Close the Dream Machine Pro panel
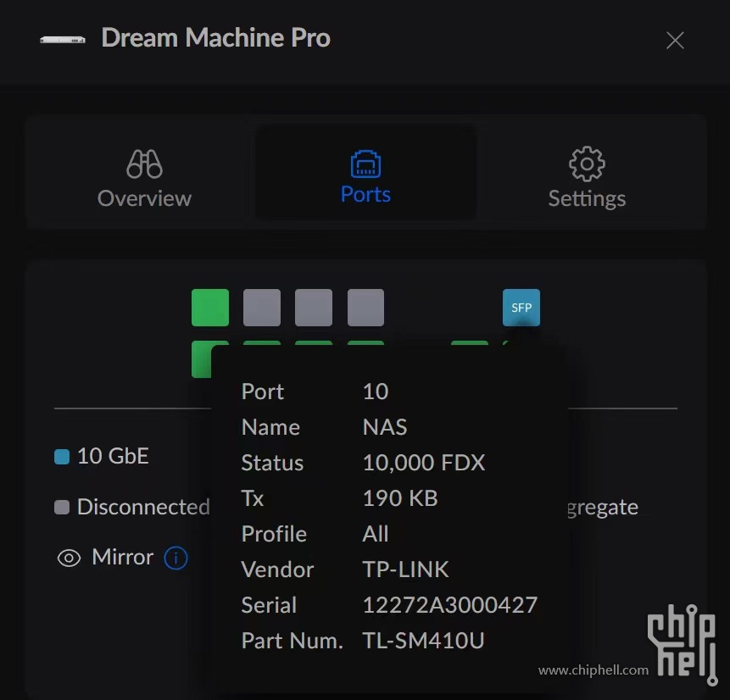 (x=675, y=41)
